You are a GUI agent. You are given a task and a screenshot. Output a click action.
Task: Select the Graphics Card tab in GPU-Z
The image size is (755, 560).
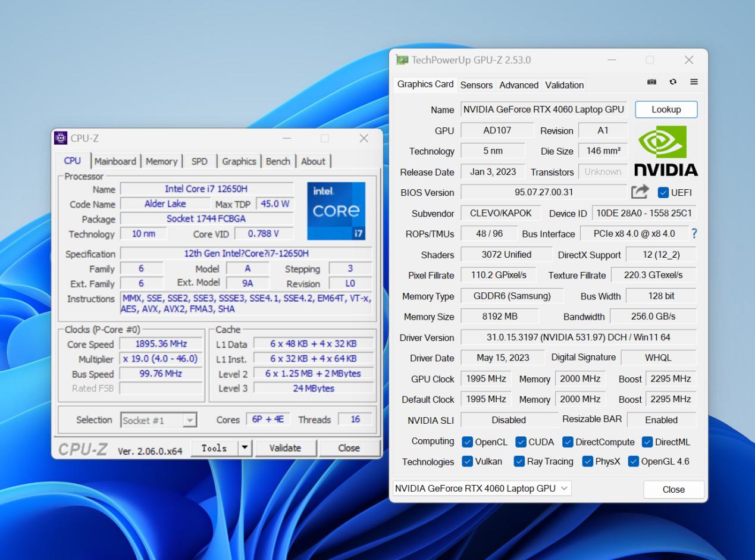pos(425,85)
